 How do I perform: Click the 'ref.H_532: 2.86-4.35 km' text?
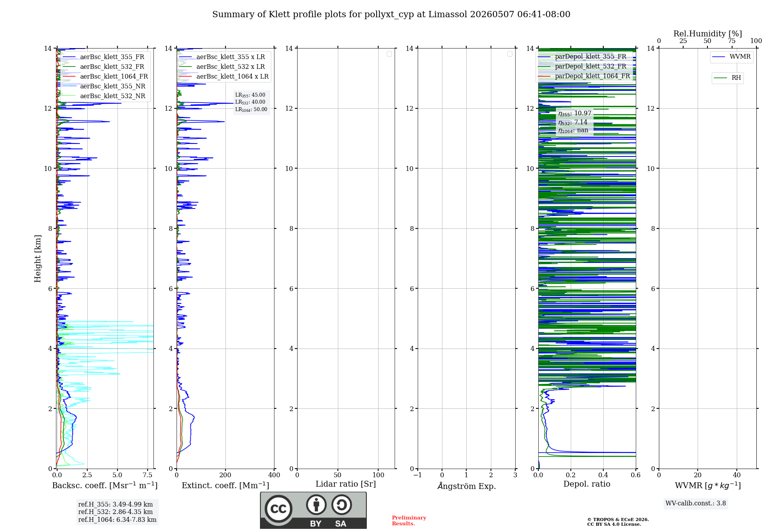click(115, 512)
